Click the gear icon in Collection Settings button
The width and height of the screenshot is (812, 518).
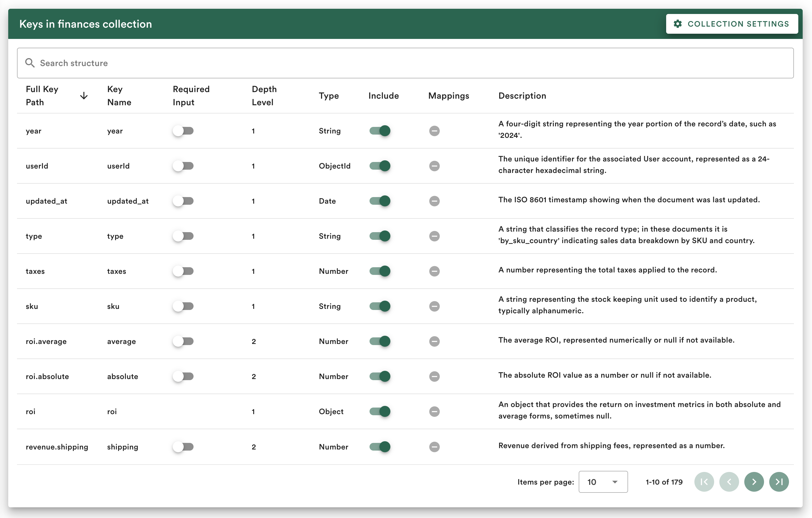click(677, 24)
